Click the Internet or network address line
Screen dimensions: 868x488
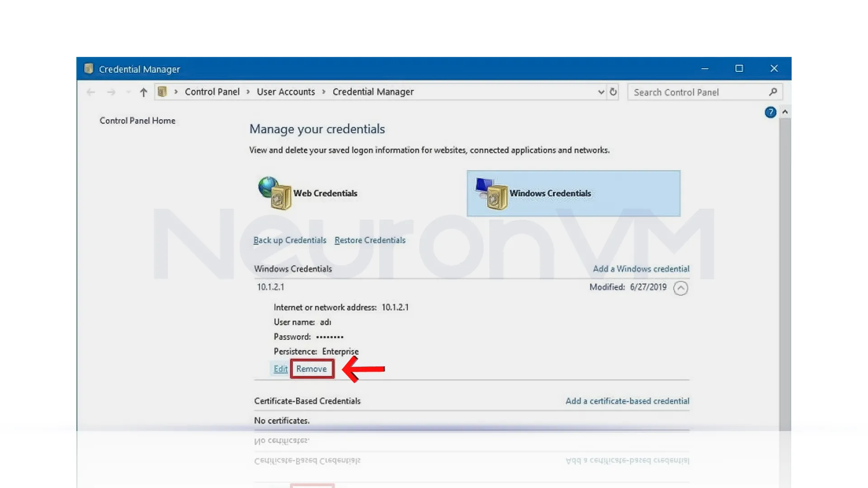[x=341, y=307]
